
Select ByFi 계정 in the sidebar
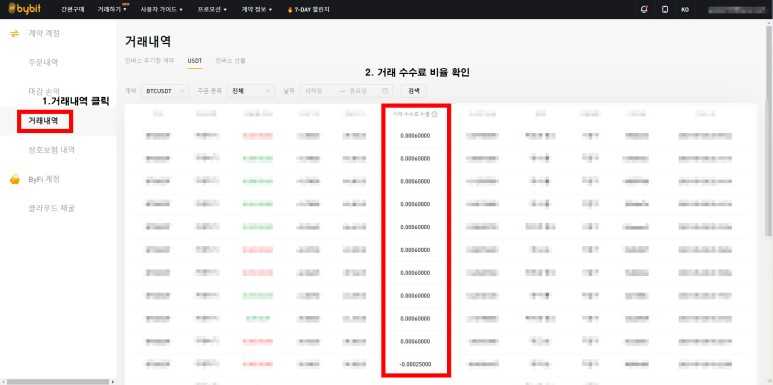pyautogui.click(x=44, y=179)
